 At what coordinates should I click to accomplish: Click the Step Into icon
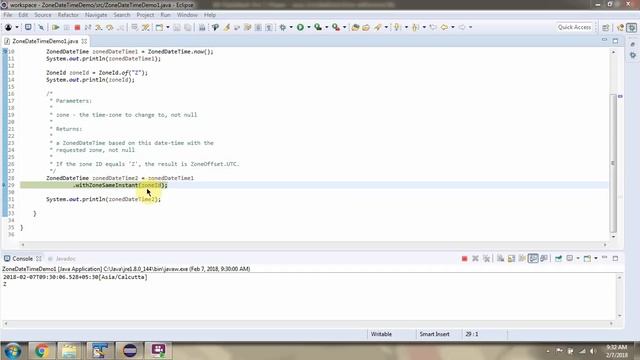(x=99, y=27)
